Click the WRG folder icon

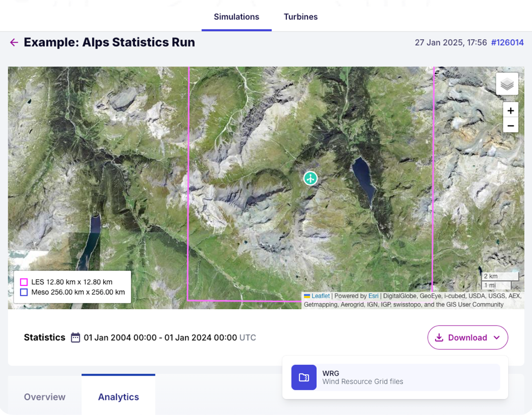[304, 377]
